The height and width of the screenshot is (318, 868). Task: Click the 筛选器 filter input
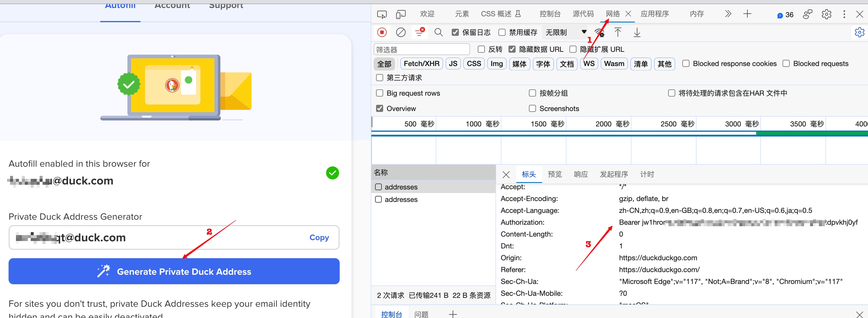pyautogui.click(x=422, y=50)
